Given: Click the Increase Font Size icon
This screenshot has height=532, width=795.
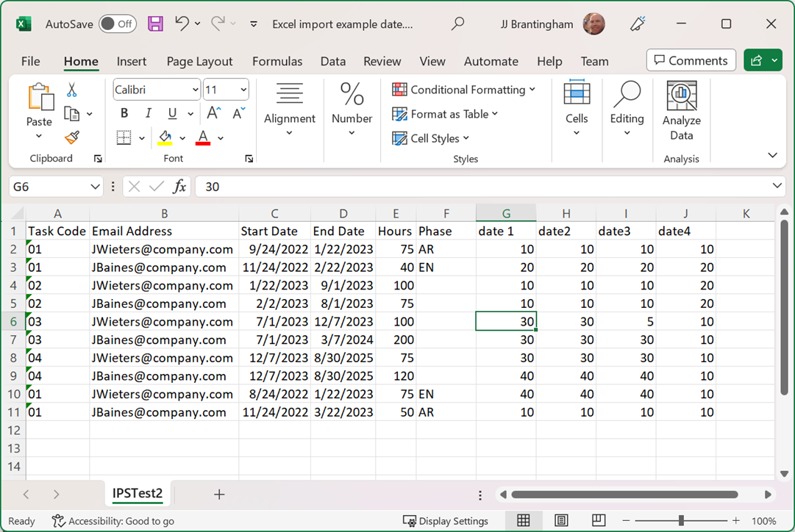Looking at the screenshot, I should click(213, 113).
